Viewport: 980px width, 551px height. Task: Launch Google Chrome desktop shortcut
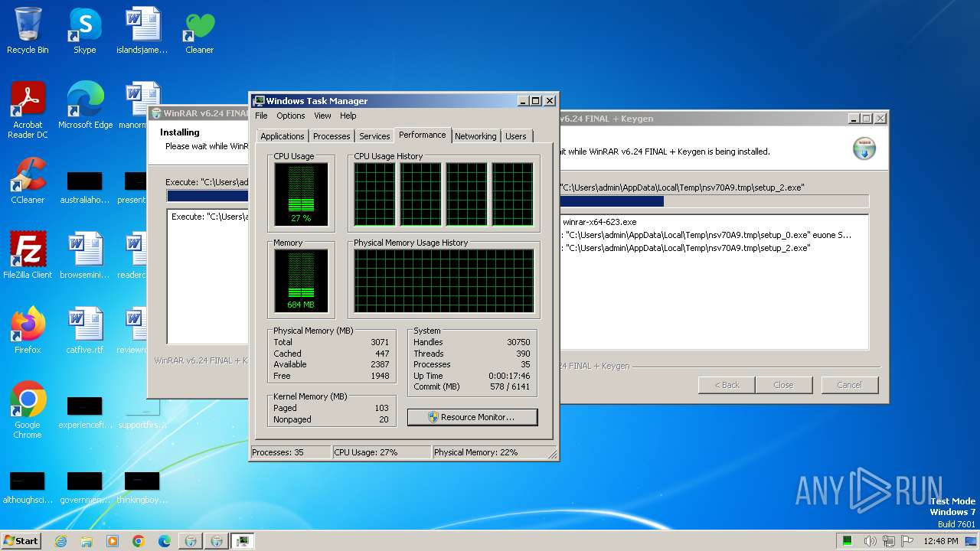click(28, 410)
